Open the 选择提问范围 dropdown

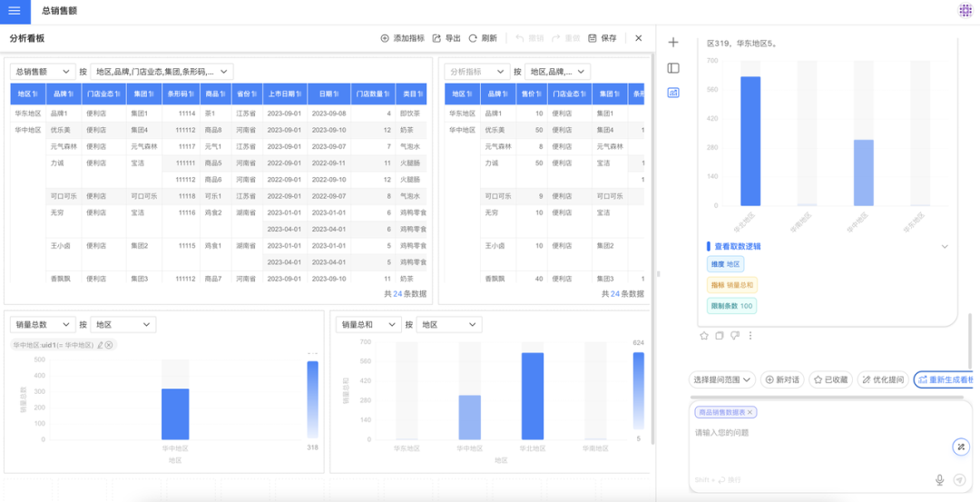pyautogui.click(x=722, y=379)
